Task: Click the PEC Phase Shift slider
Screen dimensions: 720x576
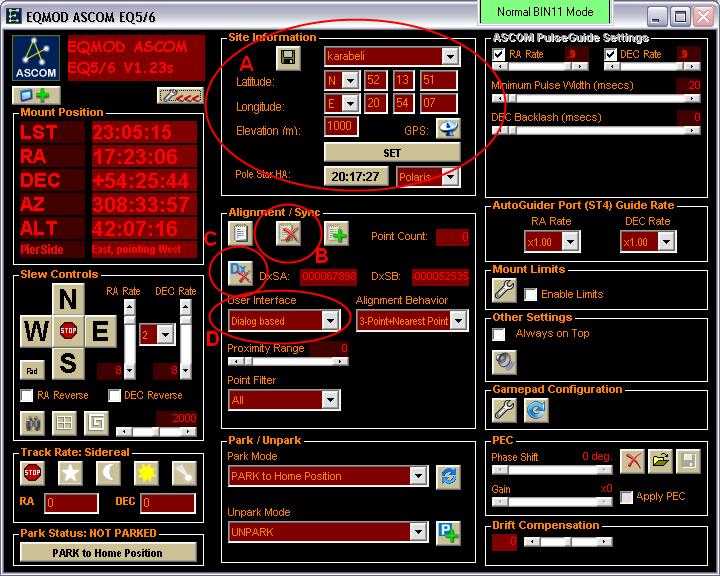Action: (551, 470)
